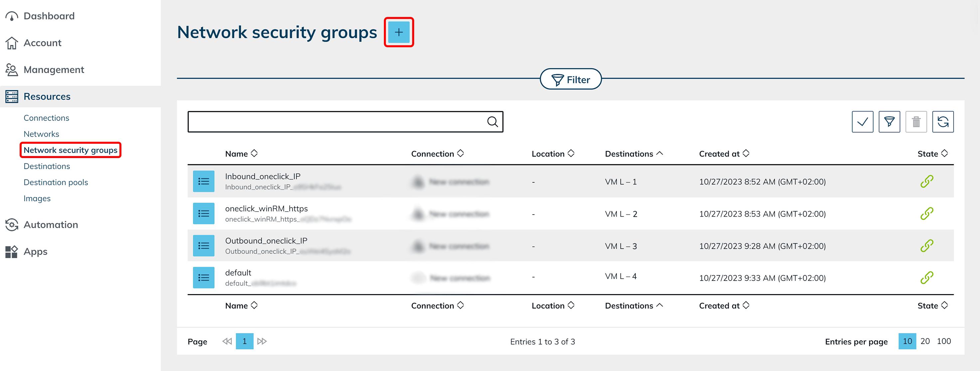Click the plus button to add security group
This screenshot has width=980, height=371.
pyautogui.click(x=398, y=32)
